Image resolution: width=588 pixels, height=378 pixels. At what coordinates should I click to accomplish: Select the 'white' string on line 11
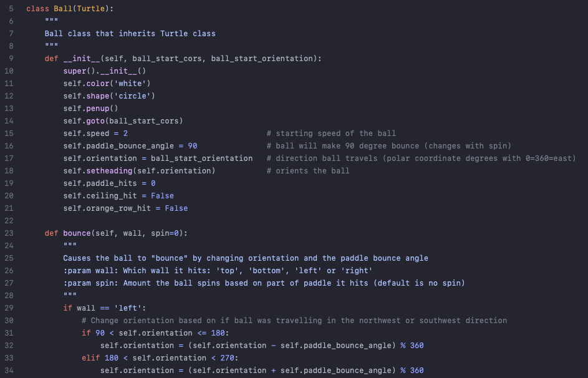click(130, 83)
